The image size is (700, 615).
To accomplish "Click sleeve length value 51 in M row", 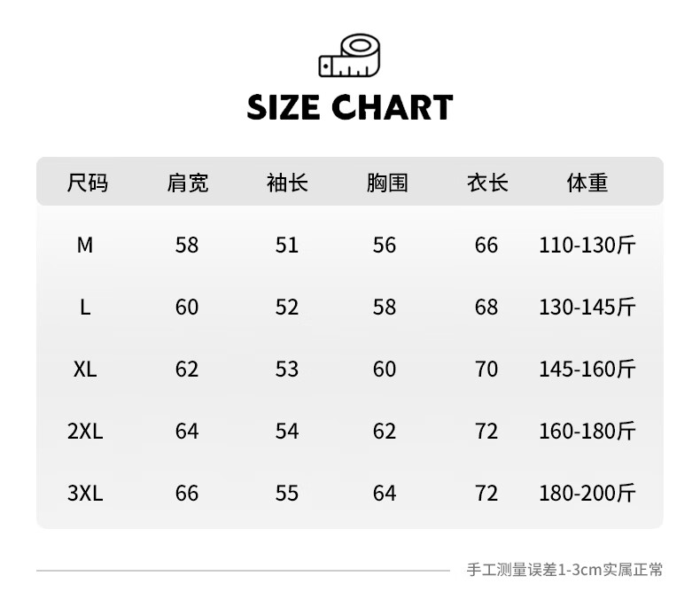I will pos(287,245).
